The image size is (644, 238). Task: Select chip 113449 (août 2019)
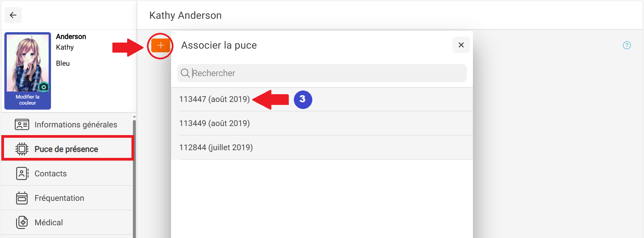click(322, 123)
